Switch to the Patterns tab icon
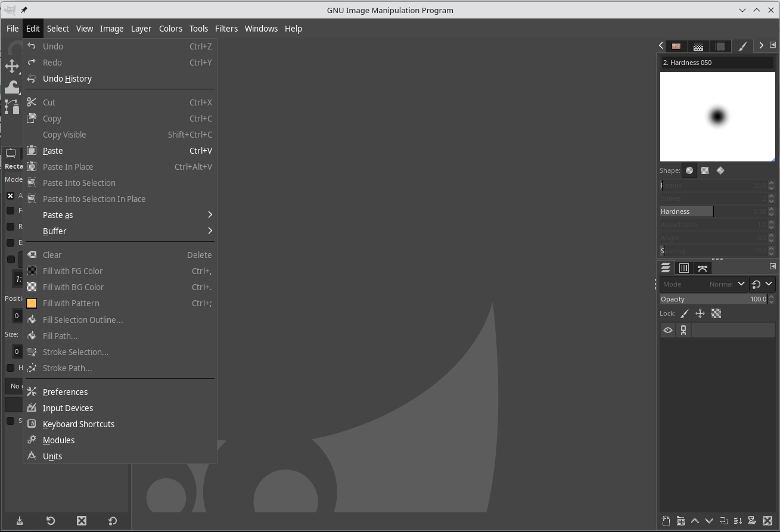 pyautogui.click(x=698, y=46)
